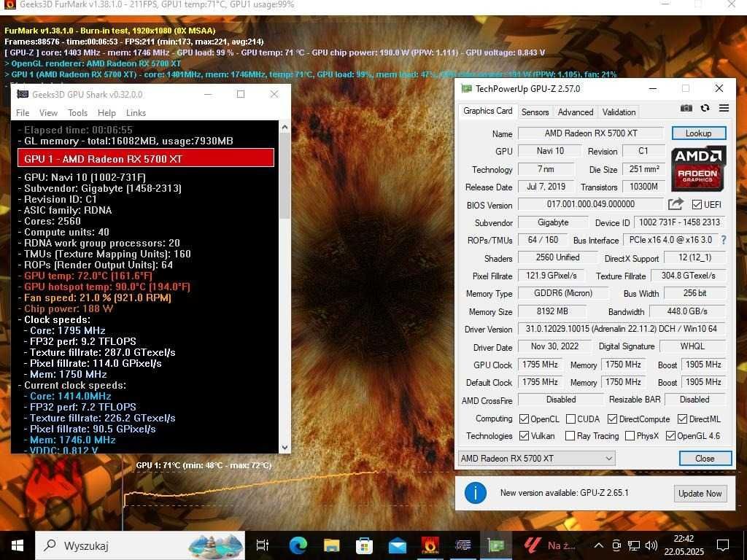Toggle the OpenCL checkbox

(x=524, y=419)
